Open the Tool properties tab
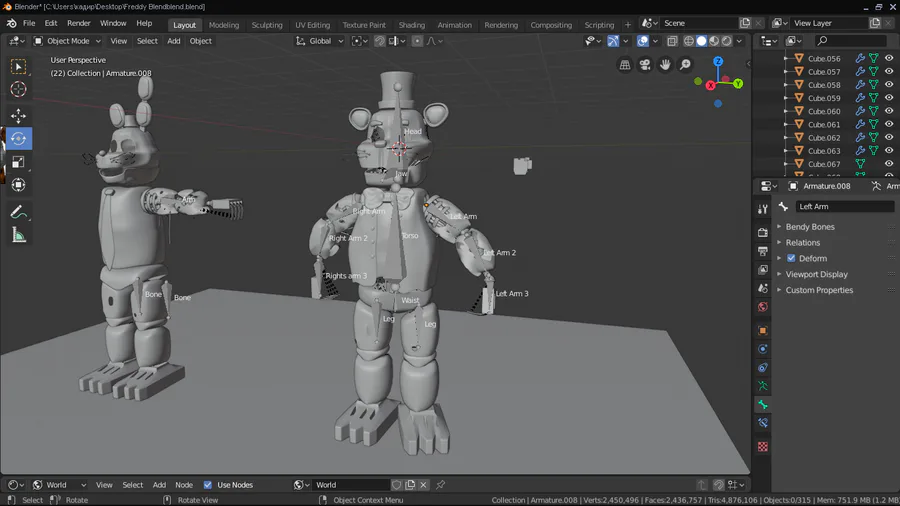The width and height of the screenshot is (900, 506). tap(763, 209)
